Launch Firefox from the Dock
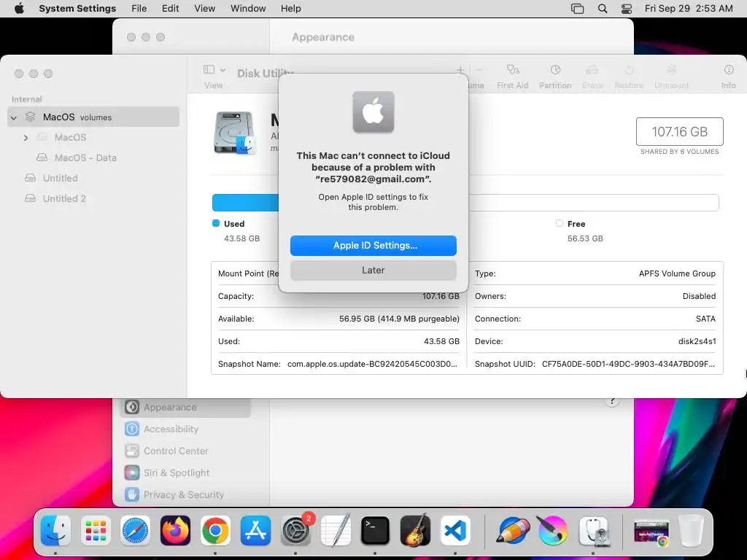This screenshot has width=747, height=560. [175, 530]
